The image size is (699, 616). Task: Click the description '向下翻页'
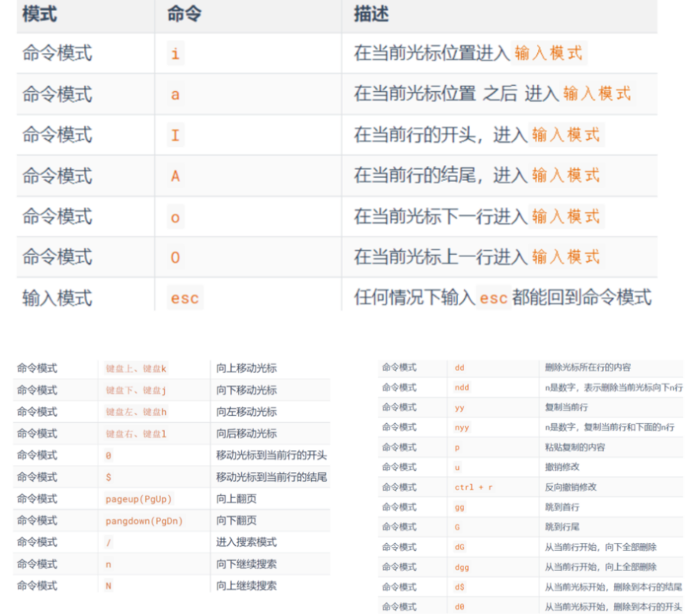click(236, 520)
